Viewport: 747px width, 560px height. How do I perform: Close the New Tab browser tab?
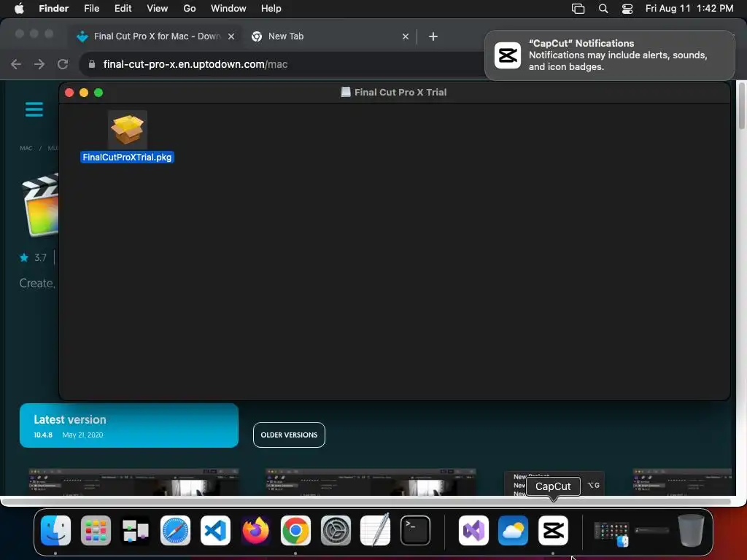click(x=406, y=36)
